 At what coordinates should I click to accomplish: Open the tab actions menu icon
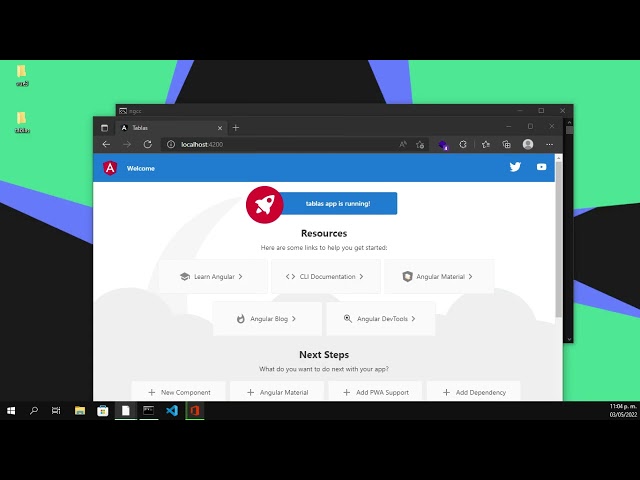click(x=104, y=128)
